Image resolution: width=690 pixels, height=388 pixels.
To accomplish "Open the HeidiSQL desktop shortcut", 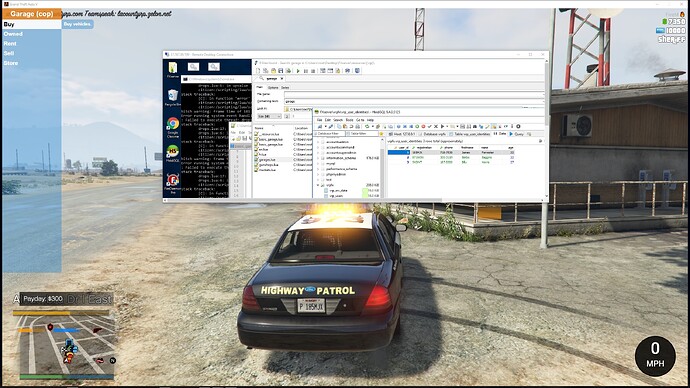I will pos(172,154).
